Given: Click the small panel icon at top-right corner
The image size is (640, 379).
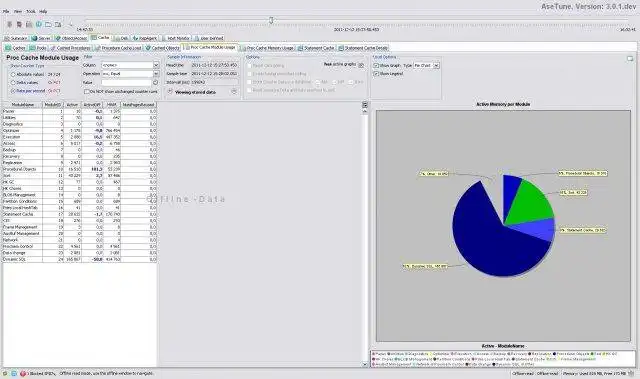Looking at the screenshot, I should 630,59.
